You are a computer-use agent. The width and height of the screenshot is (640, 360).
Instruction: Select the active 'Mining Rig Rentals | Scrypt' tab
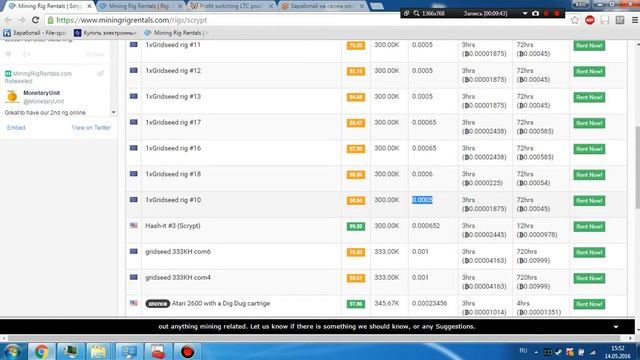point(49,6)
